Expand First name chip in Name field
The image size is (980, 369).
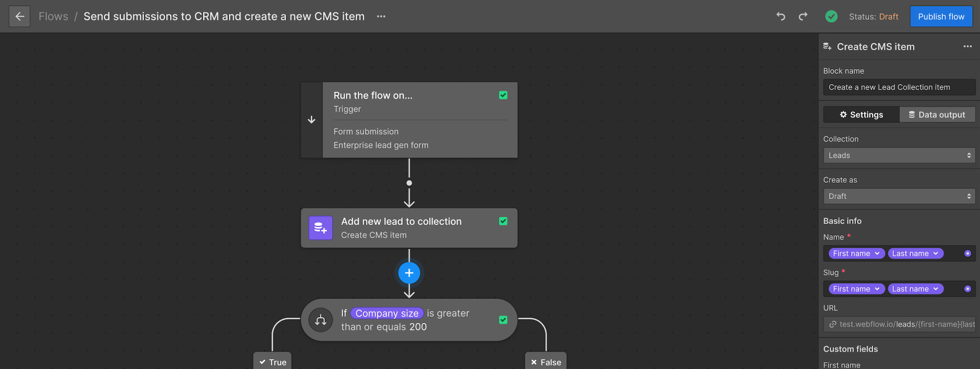coord(856,253)
